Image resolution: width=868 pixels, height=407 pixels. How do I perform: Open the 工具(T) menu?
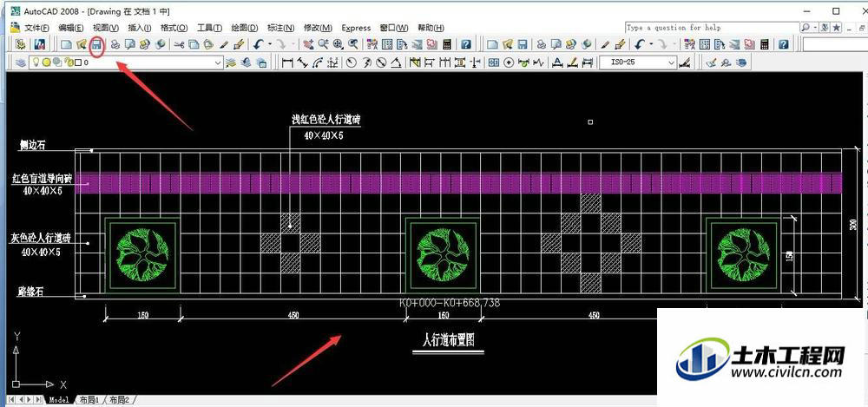tap(209, 28)
